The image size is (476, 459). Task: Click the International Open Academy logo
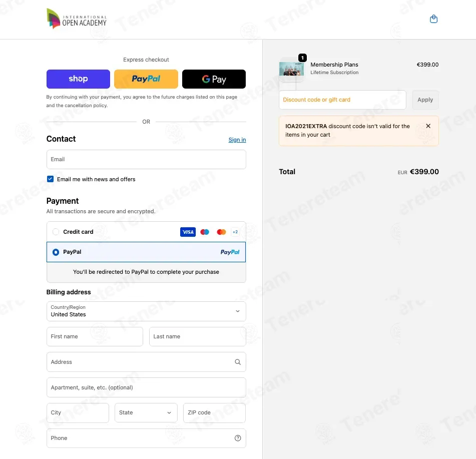(77, 19)
